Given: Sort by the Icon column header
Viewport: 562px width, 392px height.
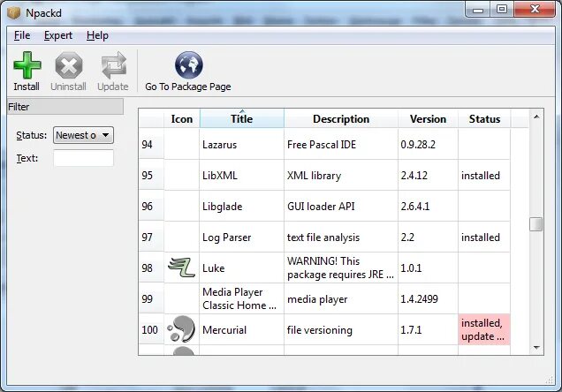Looking at the screenshot, I should click(x=182, y=118).
